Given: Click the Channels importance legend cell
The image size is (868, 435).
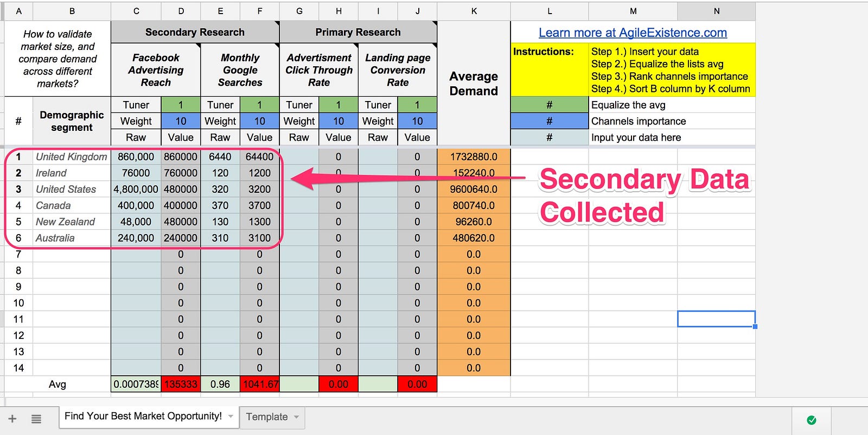Looking at the screenshot, I should coord(672,121).
